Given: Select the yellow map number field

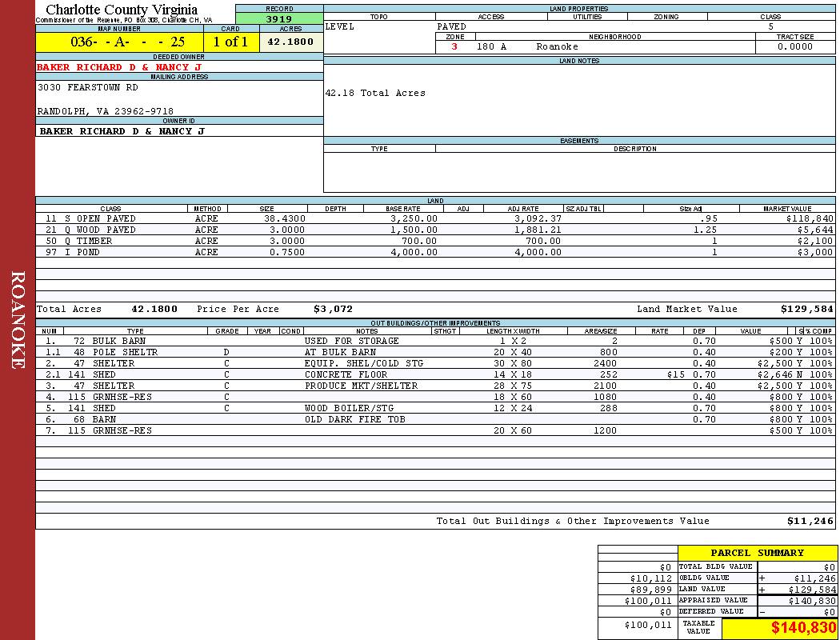Looking at the screenshot, I should pyautogui.click(x=118, y=42).
